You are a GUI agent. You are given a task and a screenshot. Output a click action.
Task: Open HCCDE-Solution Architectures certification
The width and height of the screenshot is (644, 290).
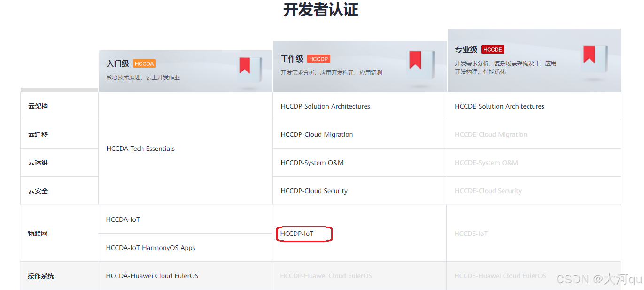499,106
